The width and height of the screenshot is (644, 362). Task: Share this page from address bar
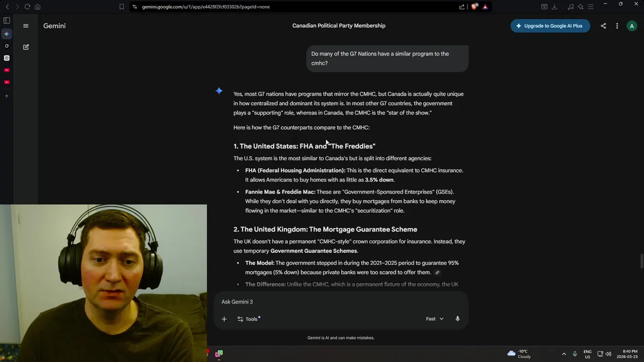[462, 7]
